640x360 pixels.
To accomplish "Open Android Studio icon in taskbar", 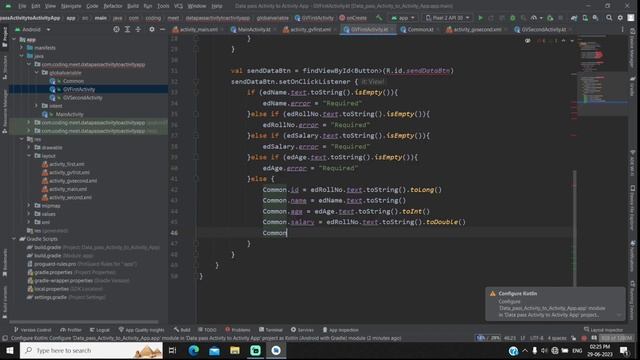I will pos(276,350).
